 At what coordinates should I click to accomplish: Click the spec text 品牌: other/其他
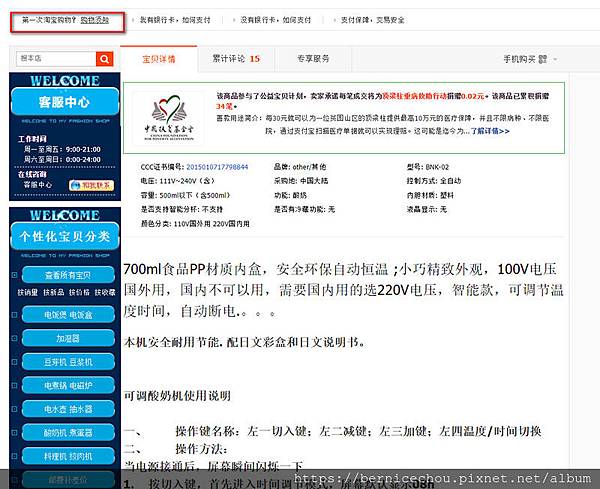300,167
